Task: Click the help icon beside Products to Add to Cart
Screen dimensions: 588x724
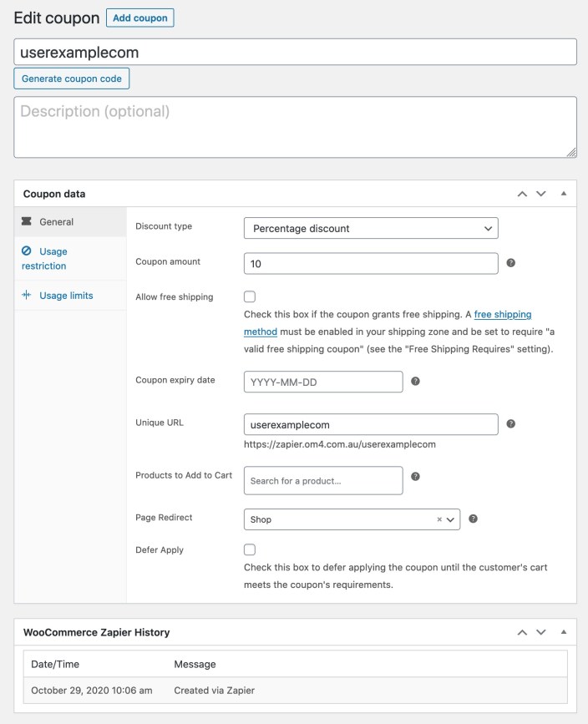Action: [x=415, y=478]
